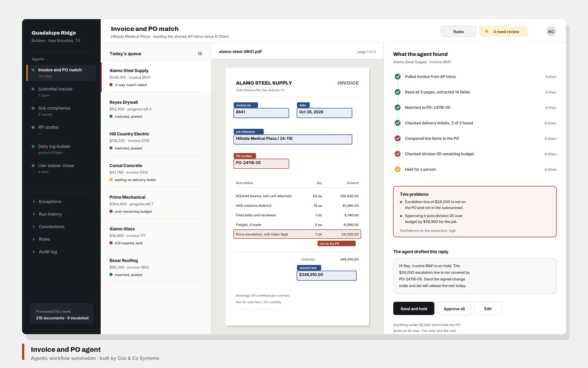Click the green check beside Read all 3 pages

click(x=397, y=92)
